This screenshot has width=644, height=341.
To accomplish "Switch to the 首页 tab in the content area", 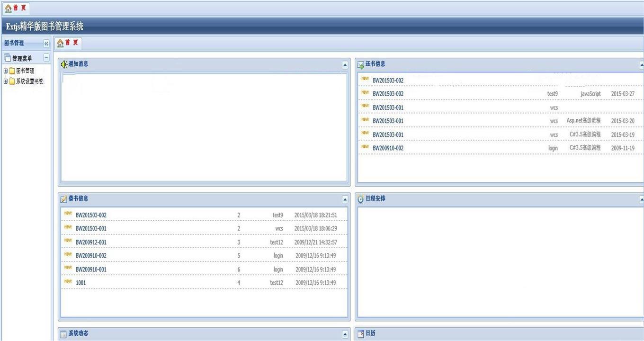I will pyautogui.click(x=67, y=43).
